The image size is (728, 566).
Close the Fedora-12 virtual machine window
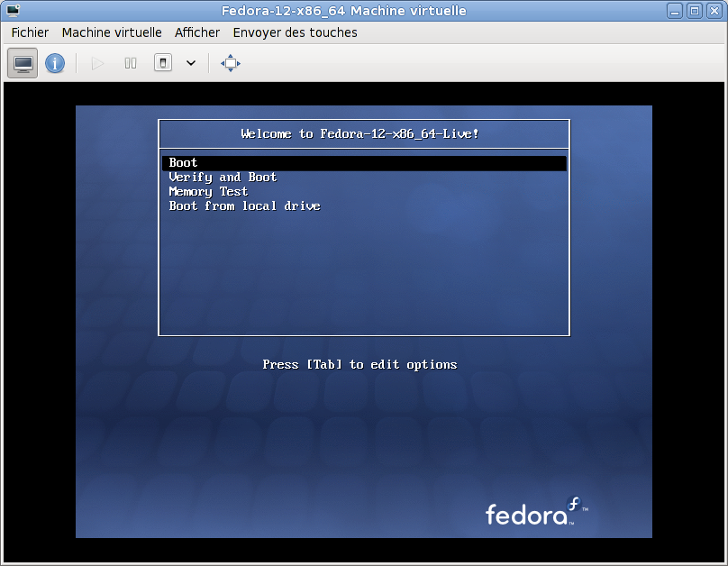click(x=713, y=11)
